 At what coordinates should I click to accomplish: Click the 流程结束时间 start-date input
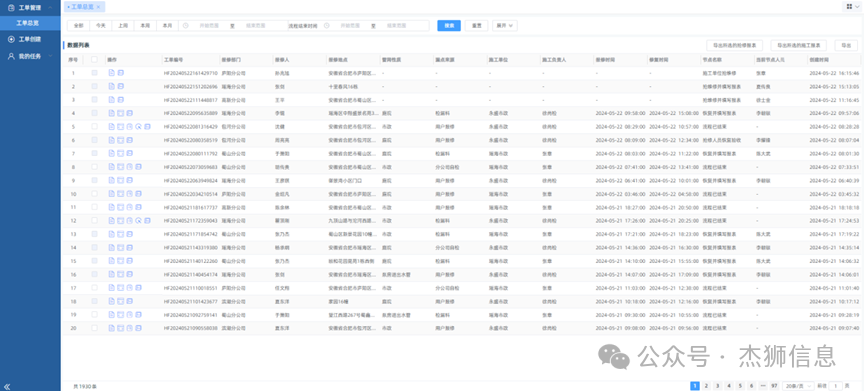click(x=349, y=25)
